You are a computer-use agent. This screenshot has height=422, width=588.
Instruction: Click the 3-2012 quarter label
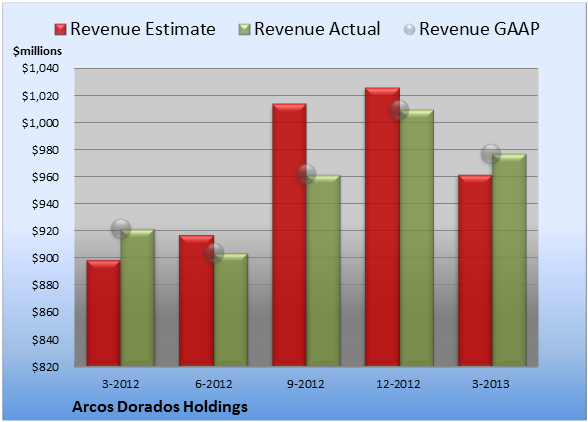[120, 384]
